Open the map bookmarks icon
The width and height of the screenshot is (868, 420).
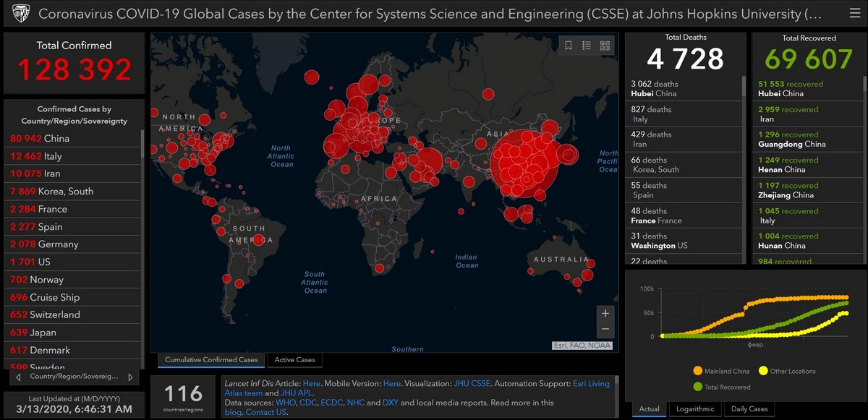point(569,46)
